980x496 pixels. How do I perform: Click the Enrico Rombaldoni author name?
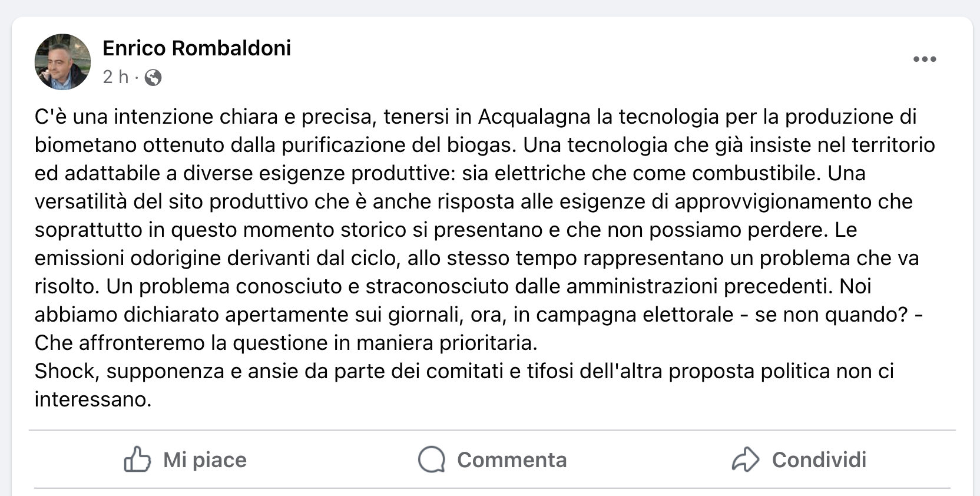coord(197,48)
